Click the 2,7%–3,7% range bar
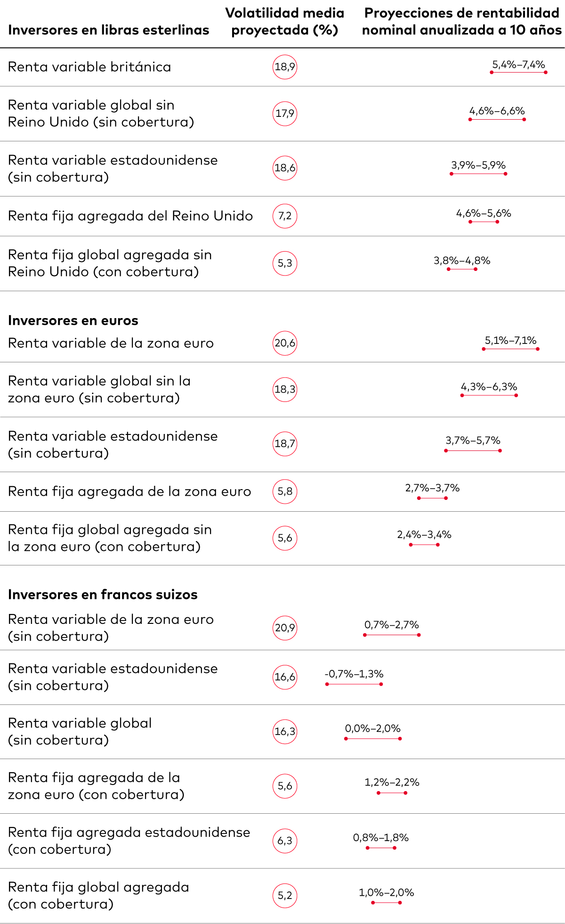The width and height of the screenshot is (565, 924). [432, 498]
